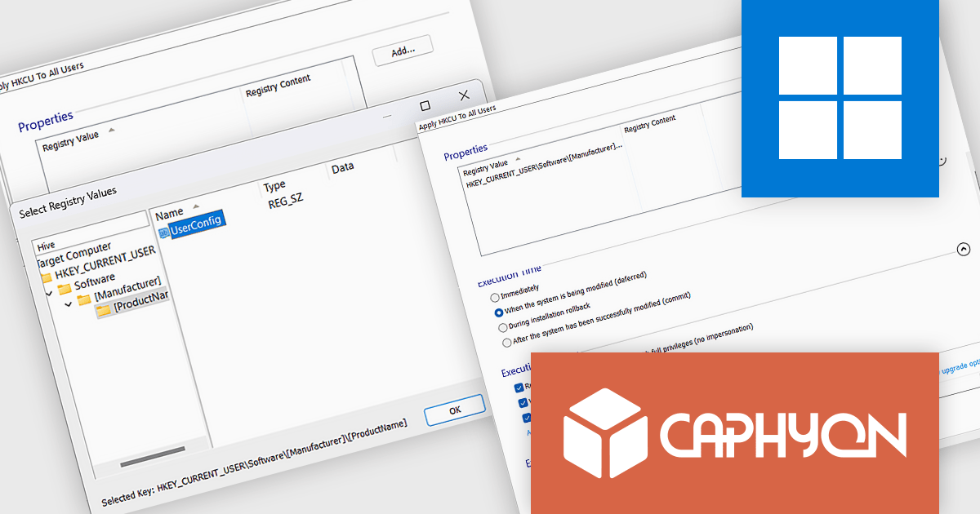Sort by the Name column header
980x514 pixels.
(169, 212)
